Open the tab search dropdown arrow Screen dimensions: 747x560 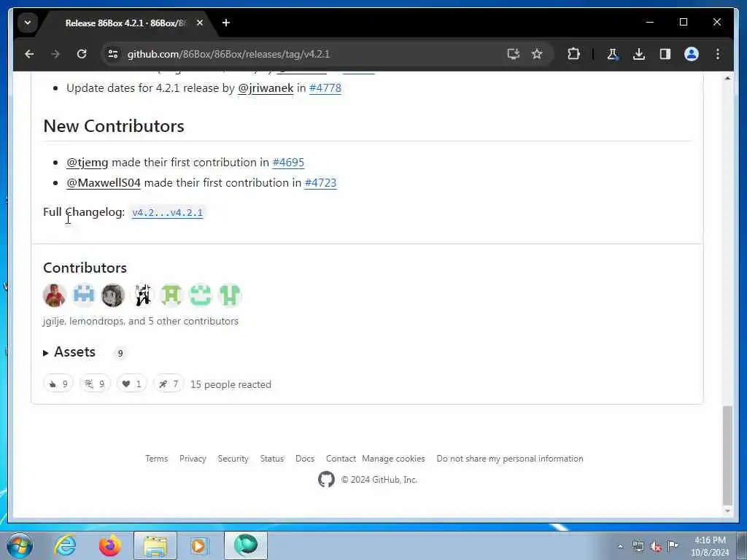[28, 23]
